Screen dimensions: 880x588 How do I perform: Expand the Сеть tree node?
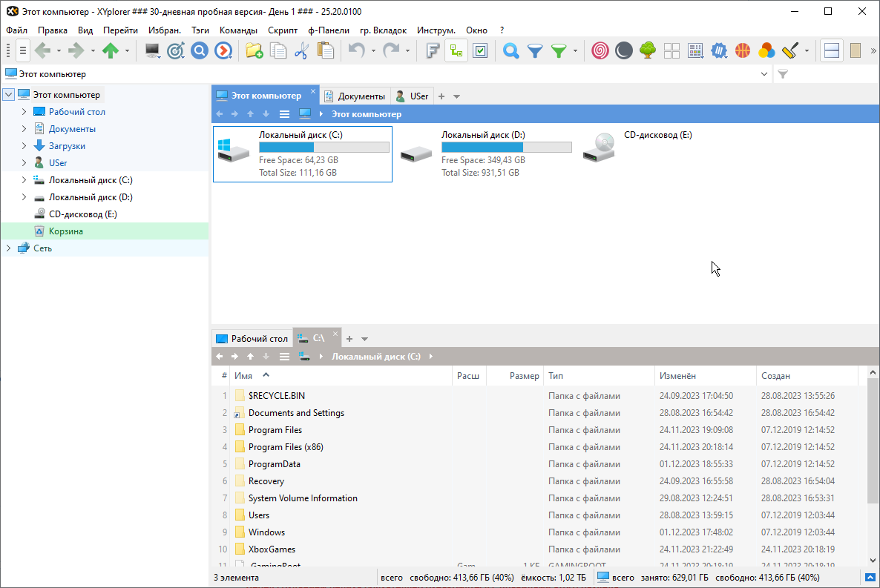(8, 248)
